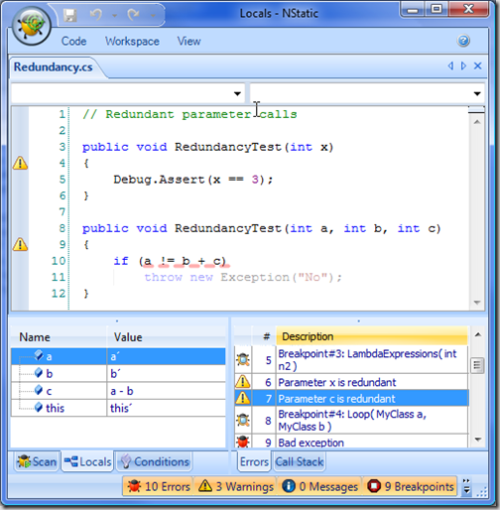This screenshot has width=500, height=510.
Task: Switch to the Conditions tab
Action: coord(154,462)
